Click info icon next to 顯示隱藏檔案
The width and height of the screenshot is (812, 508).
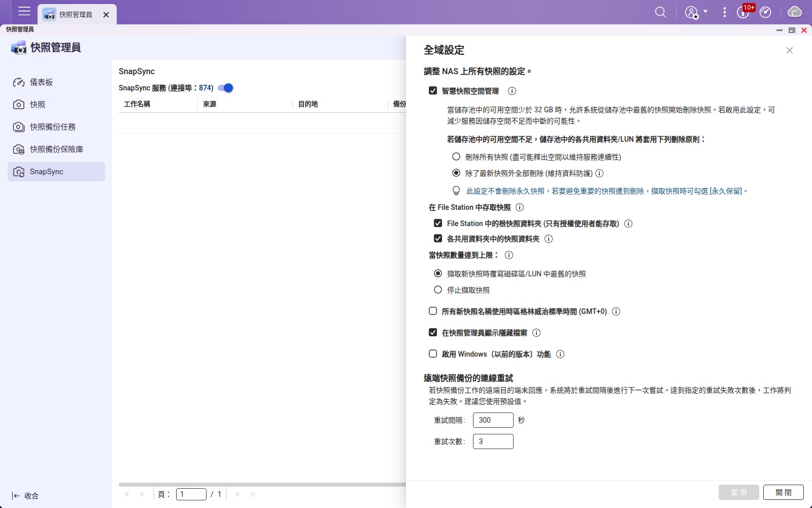click(536, 333)
